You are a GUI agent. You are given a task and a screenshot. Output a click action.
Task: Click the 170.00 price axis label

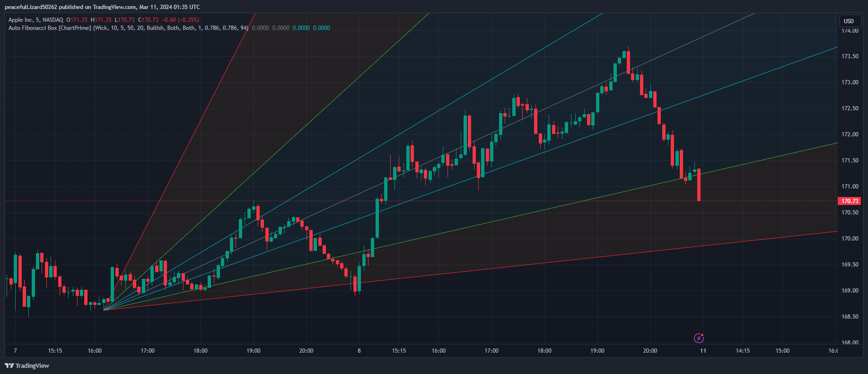click(850, 239)
